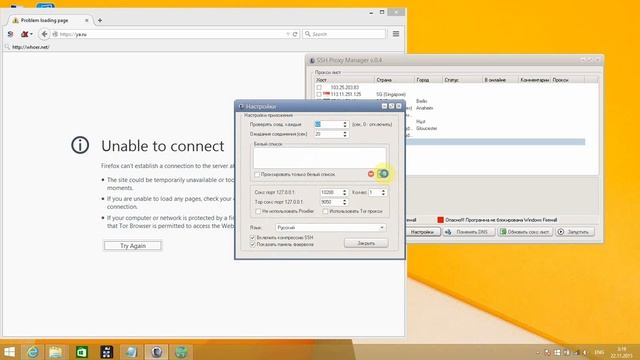Click the 'SG (Singapore)' country cell
The image size is (640, 360).
tap(391, 94)
